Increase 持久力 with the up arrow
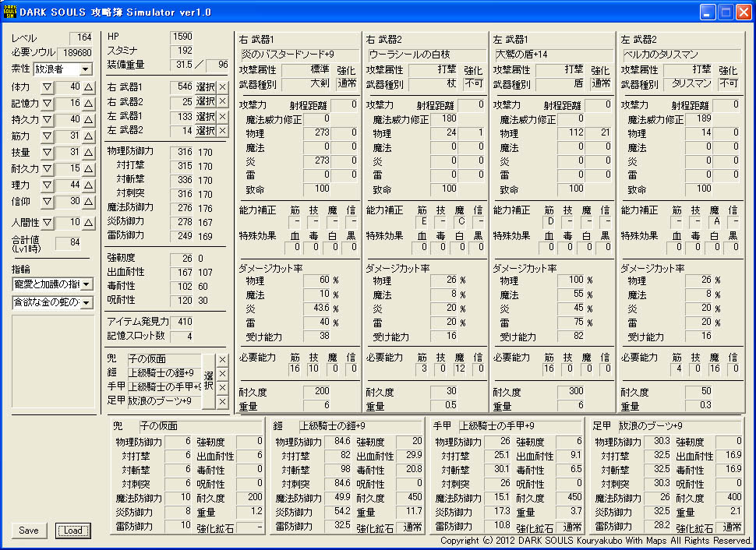 (x=88, y=119)
